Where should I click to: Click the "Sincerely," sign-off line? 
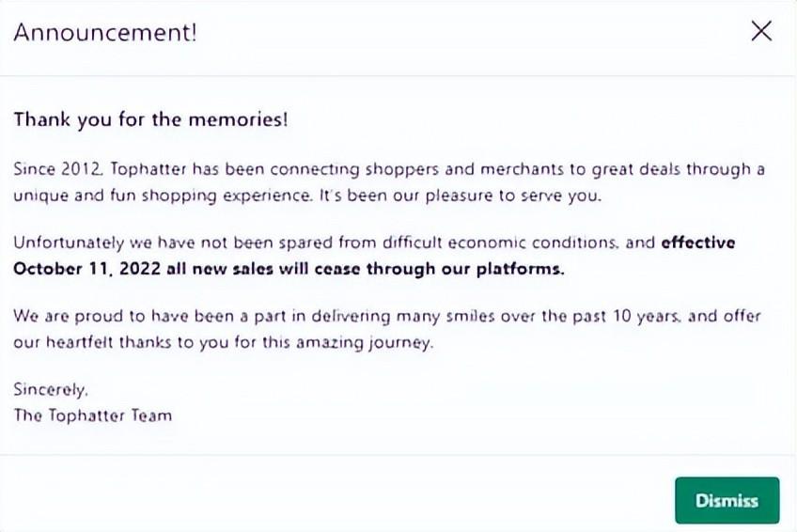pos(52,388)
